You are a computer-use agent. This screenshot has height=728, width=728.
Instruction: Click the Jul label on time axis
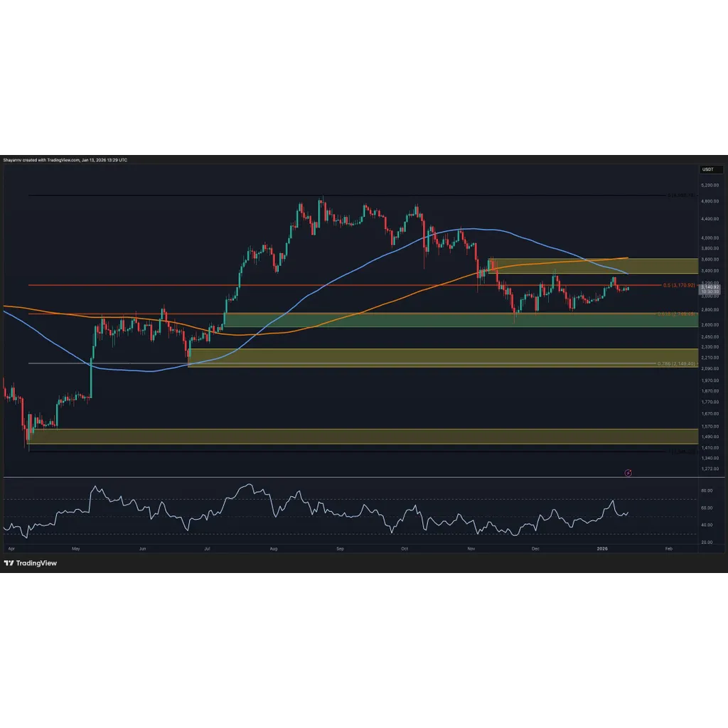coord(207,549)
